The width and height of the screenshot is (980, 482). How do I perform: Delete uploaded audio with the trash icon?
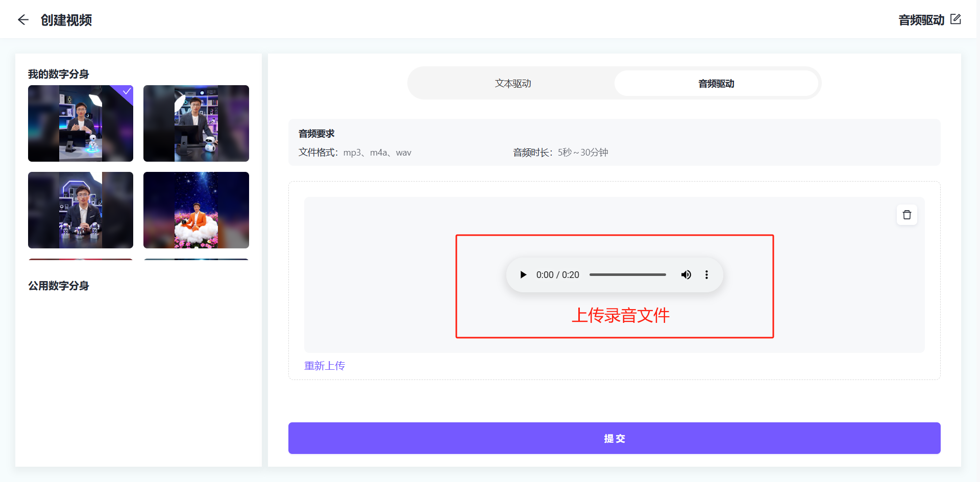[907, 215]
